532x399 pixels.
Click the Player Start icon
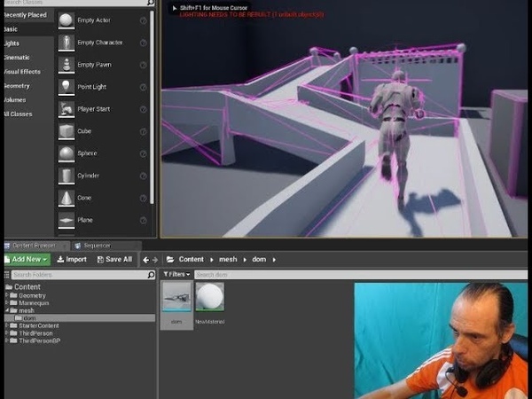coord(66,109)
